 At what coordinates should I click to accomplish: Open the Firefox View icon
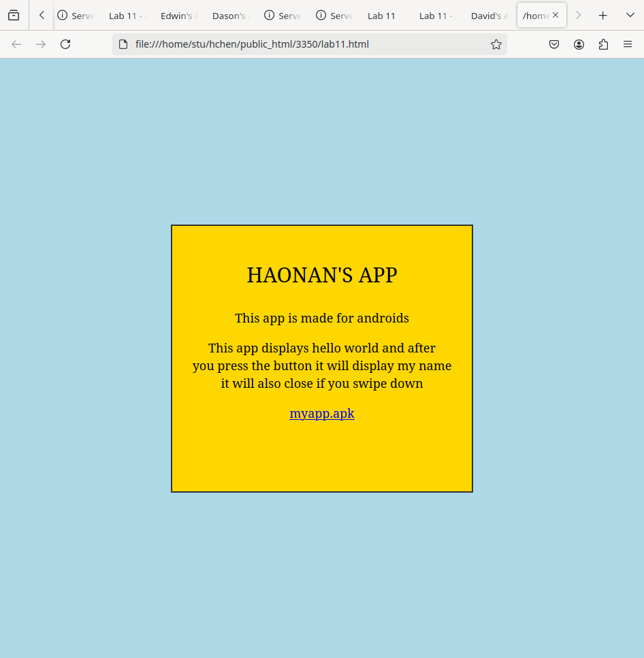click(x=14, y=15)
